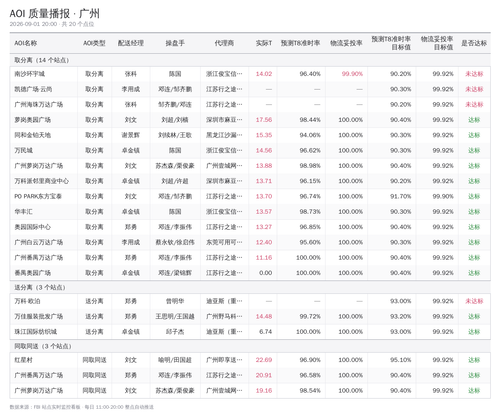Click the 实际T value '19.16'

pyautogui.click(x=264, y=391)
